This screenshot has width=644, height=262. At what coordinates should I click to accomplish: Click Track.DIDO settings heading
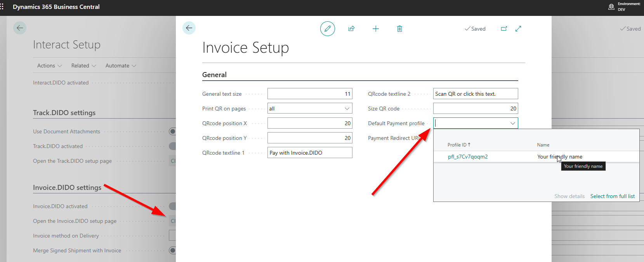pyautogui.click(x=64, y=113)
